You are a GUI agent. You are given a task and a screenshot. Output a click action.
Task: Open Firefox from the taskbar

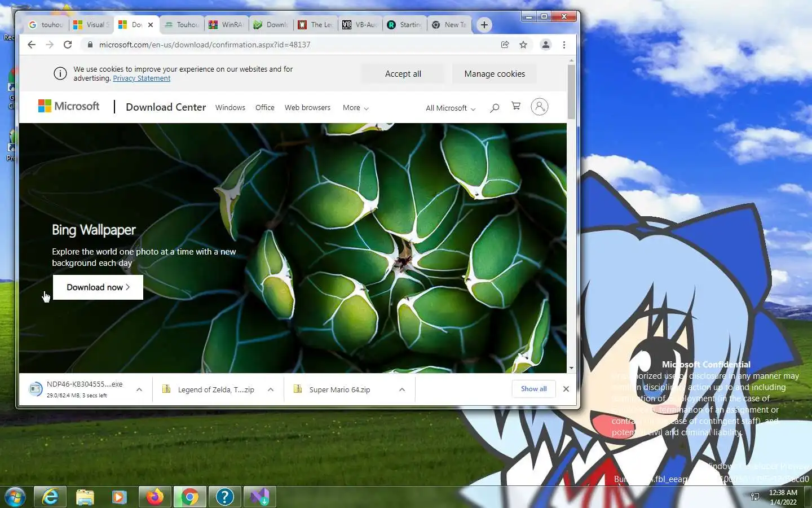click(x=155, y=497)
